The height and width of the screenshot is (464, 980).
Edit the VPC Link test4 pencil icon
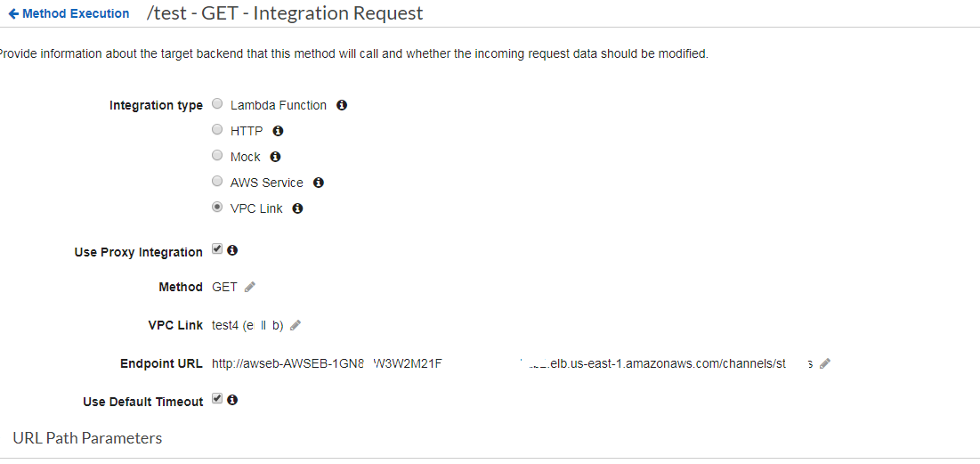[x=296, y=325]
